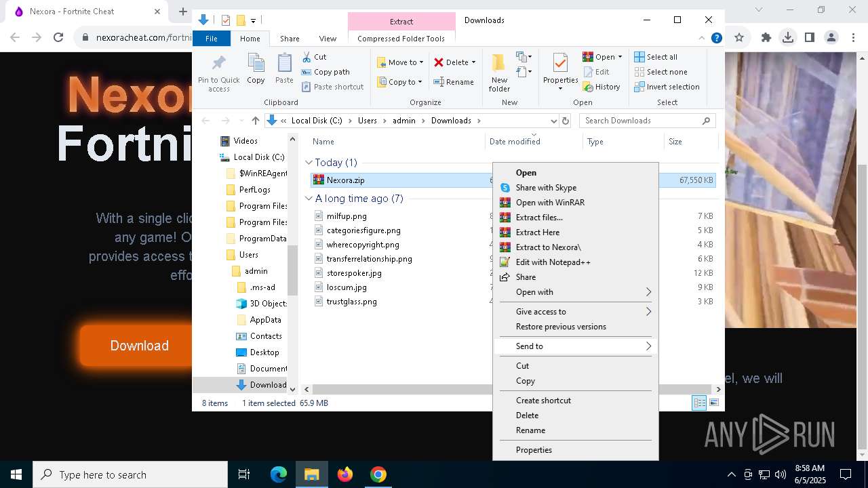Click Search Downloads field

coord(648,121)
